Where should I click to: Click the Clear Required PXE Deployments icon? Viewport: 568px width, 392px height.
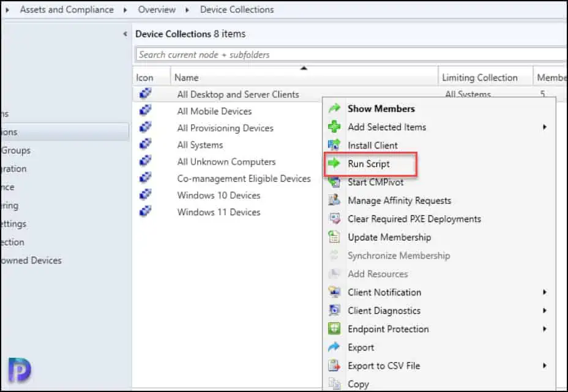pos(334,218)
